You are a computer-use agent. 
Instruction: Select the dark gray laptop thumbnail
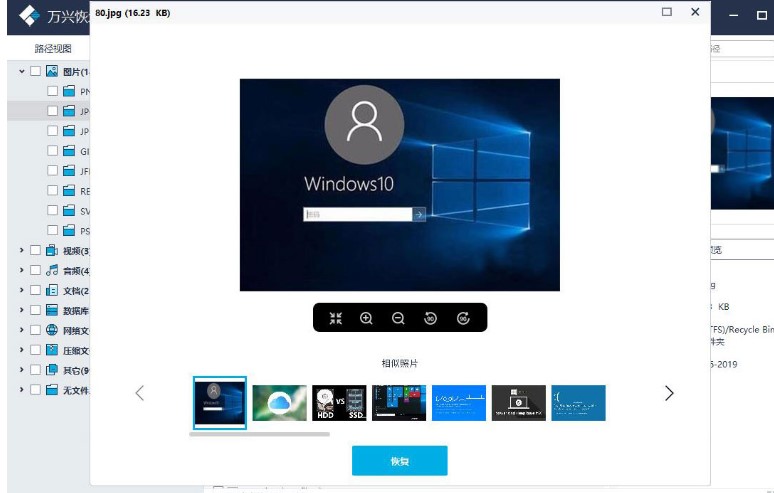click(518, 403)
